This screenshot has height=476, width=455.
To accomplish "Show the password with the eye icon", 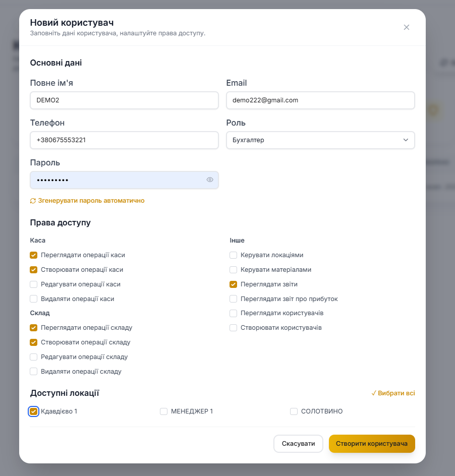I will (210, 180).
